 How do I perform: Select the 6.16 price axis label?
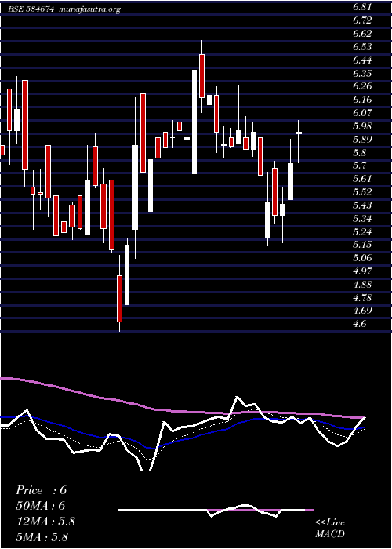coord(362,100)
